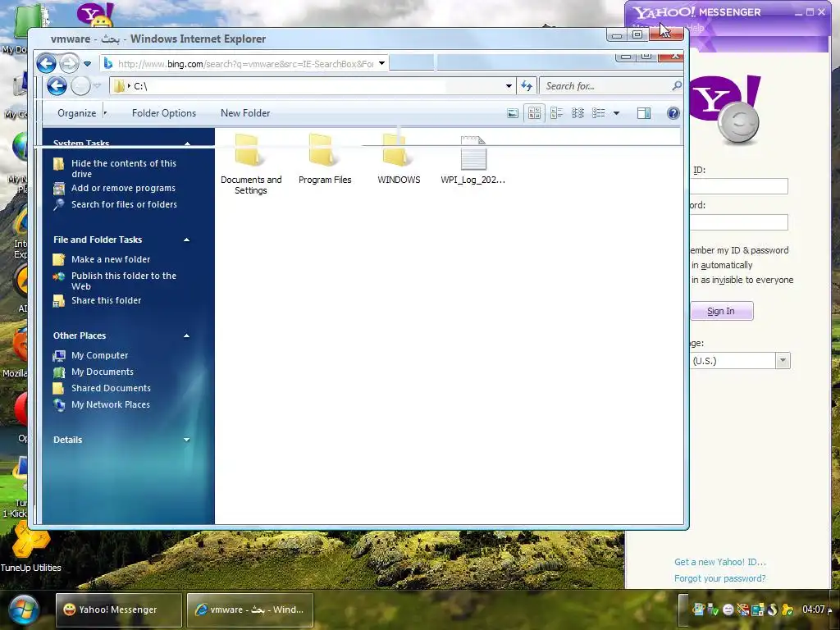Click the Add or remove programs icon
Image resolution: width=840 pixels, height=630 pixels.
59,189
